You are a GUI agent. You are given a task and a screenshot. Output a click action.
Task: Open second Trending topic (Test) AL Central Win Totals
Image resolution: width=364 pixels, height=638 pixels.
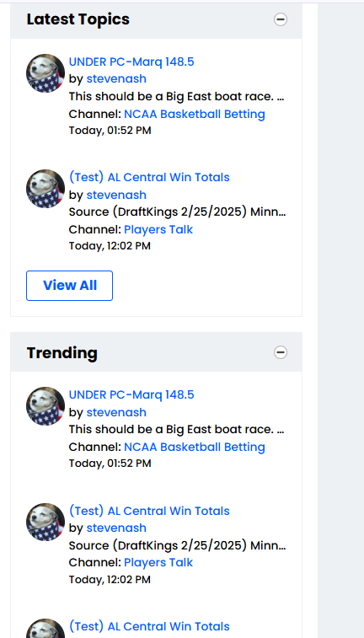(x=149, y=511)
